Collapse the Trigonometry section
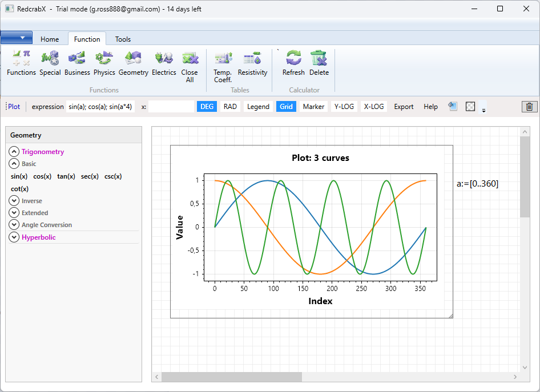This screenshot has width=540, height=392. [14, 152]
